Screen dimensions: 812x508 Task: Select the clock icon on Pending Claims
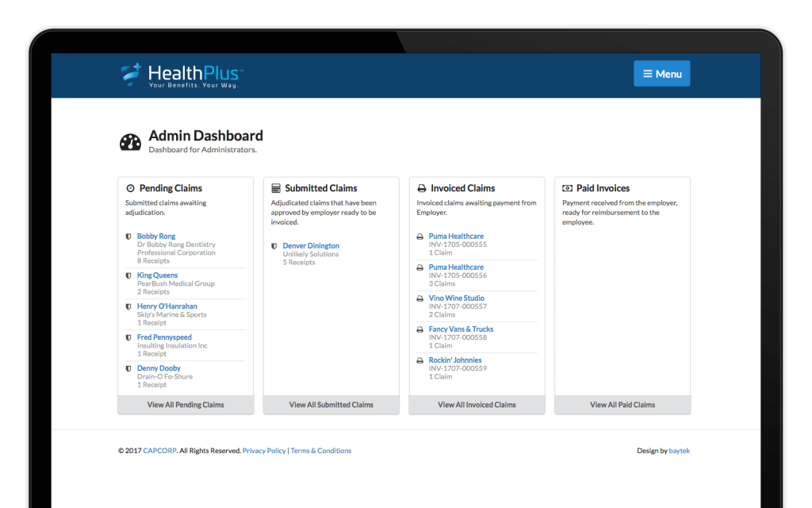[129, 188]
